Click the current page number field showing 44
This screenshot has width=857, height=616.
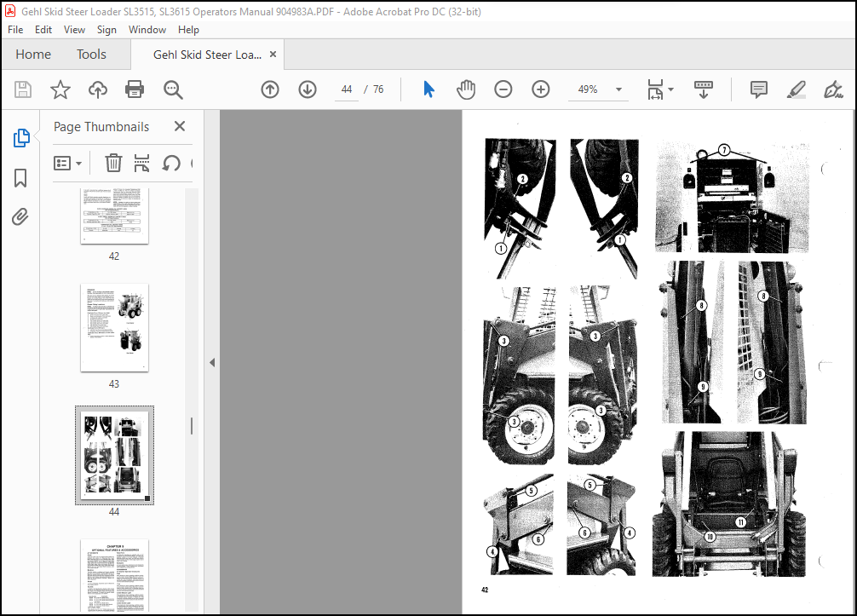[347, 89]
